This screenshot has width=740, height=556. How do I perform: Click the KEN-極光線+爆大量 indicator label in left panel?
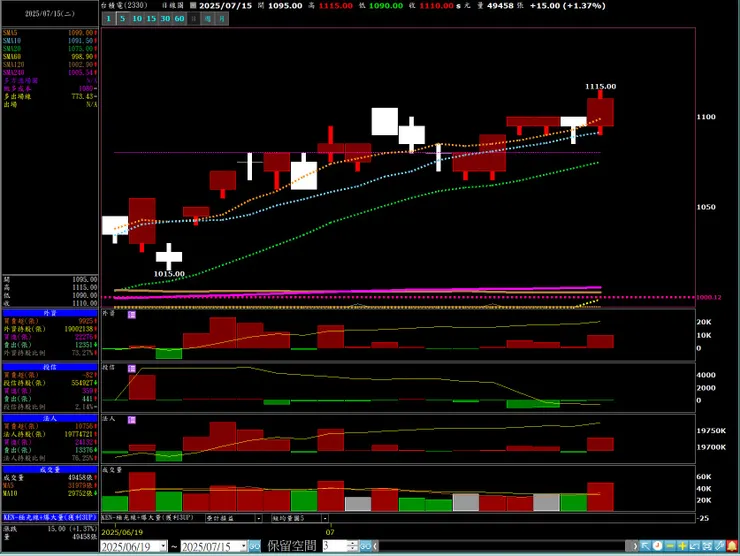tap(50, 517)
